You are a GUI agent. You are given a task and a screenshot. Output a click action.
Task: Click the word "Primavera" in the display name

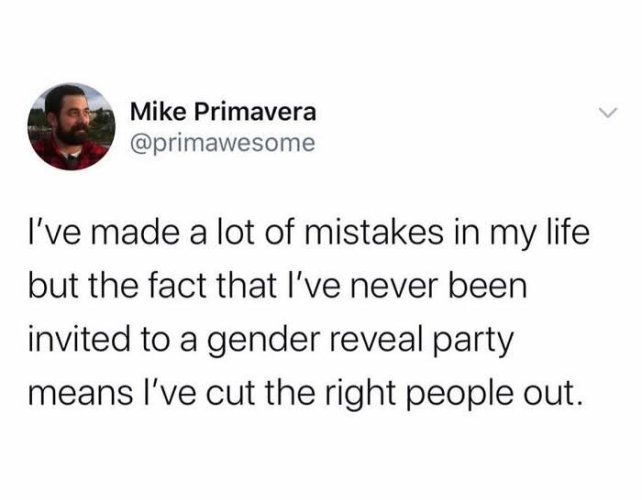coord(255,112)
